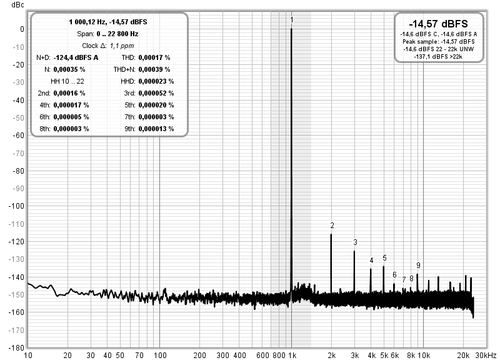The width and height of the screenshot is (500, 363).
Task: Click the 7th harmonic row value
Action: point(156,117)
